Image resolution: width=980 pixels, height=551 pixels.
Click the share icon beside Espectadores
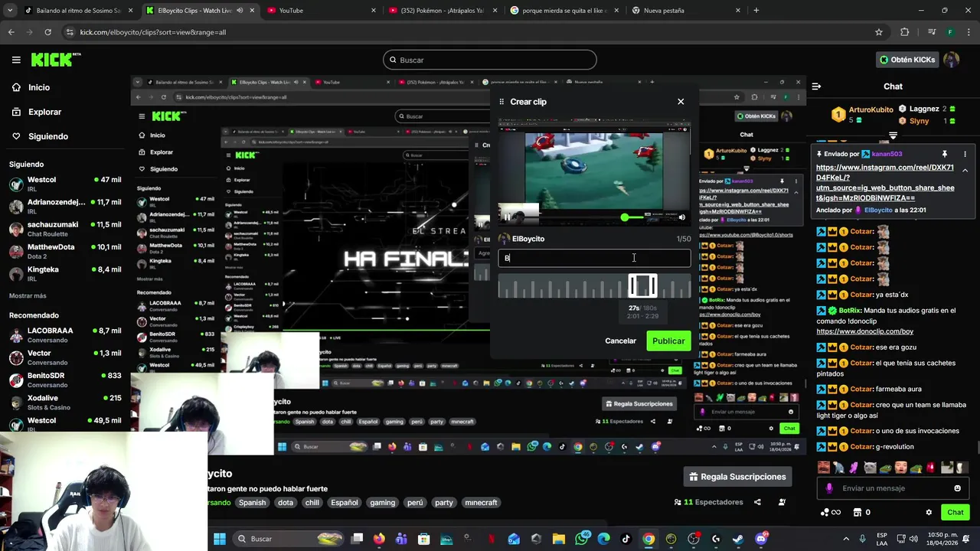click(x=757, y=502)
